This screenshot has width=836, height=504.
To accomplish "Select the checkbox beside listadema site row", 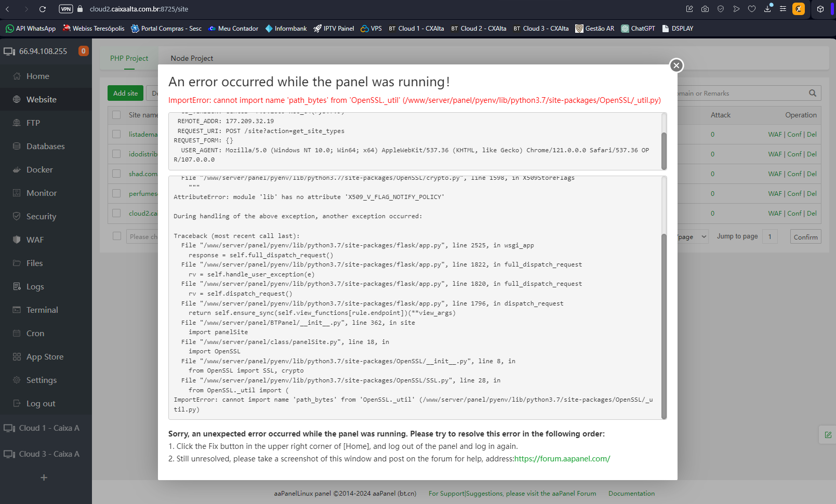I will pos(116,134).
